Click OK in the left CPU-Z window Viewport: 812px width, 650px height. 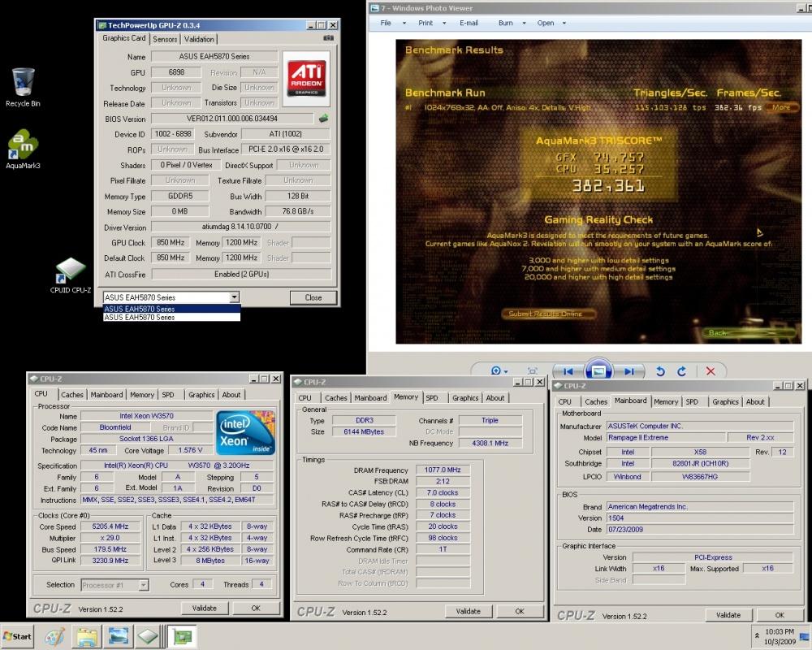pos(256,608)
